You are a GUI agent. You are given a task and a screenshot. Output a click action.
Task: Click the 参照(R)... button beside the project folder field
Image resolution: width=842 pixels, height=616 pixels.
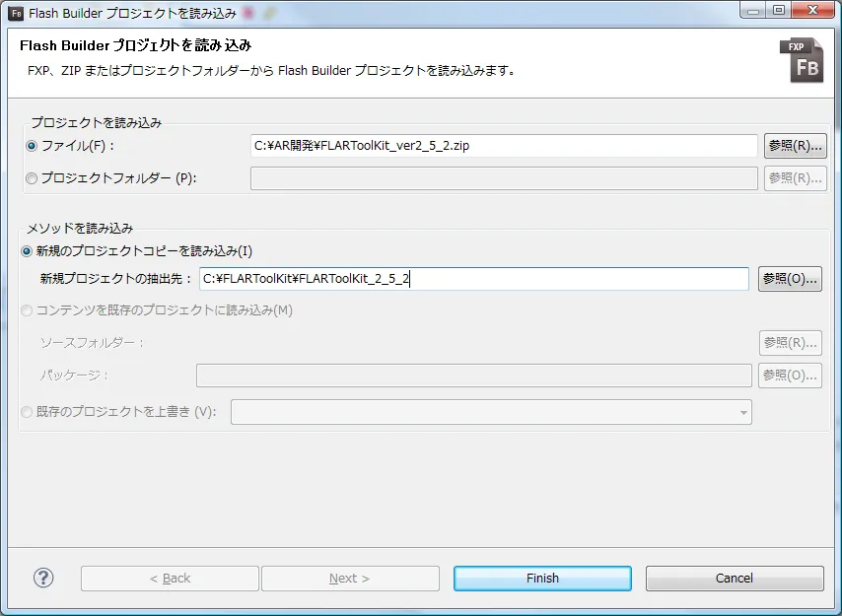point(796,178)
